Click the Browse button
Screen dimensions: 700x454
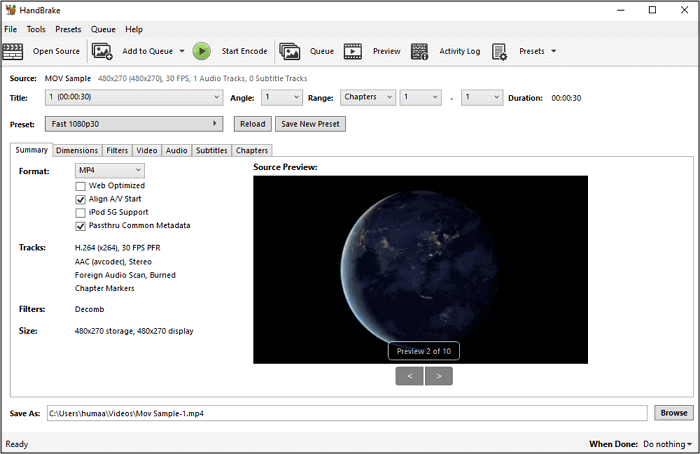point(673,413)
